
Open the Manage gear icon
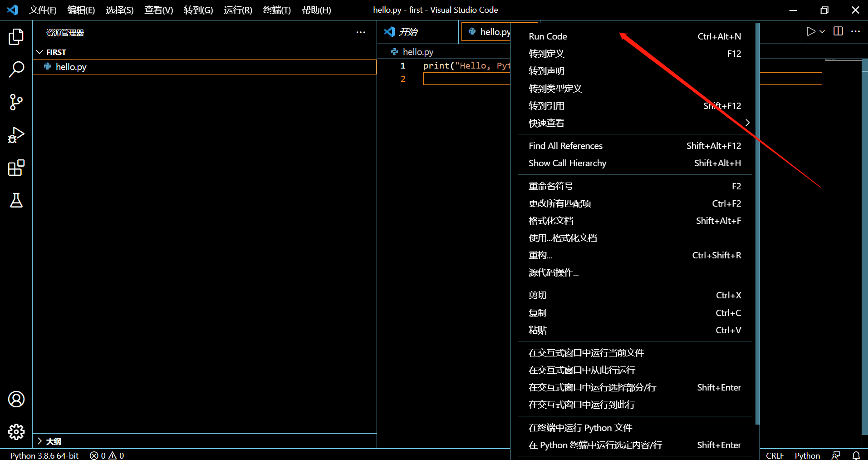pos(16,432)
